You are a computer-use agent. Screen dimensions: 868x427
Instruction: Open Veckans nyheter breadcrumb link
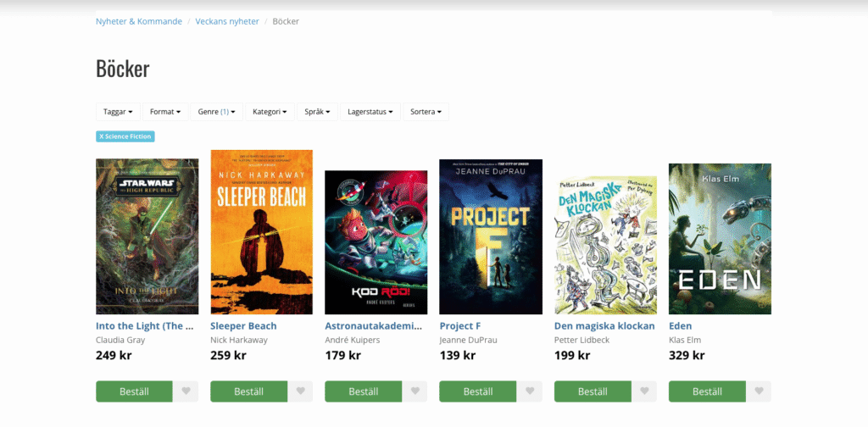coord(227,21)
